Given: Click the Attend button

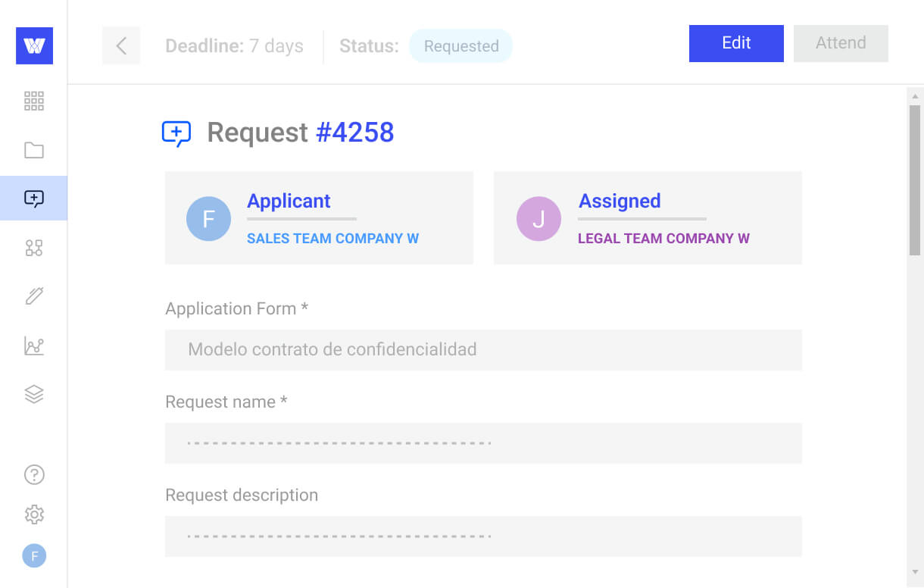Looking at the screenshot, I should click(841, 43).
